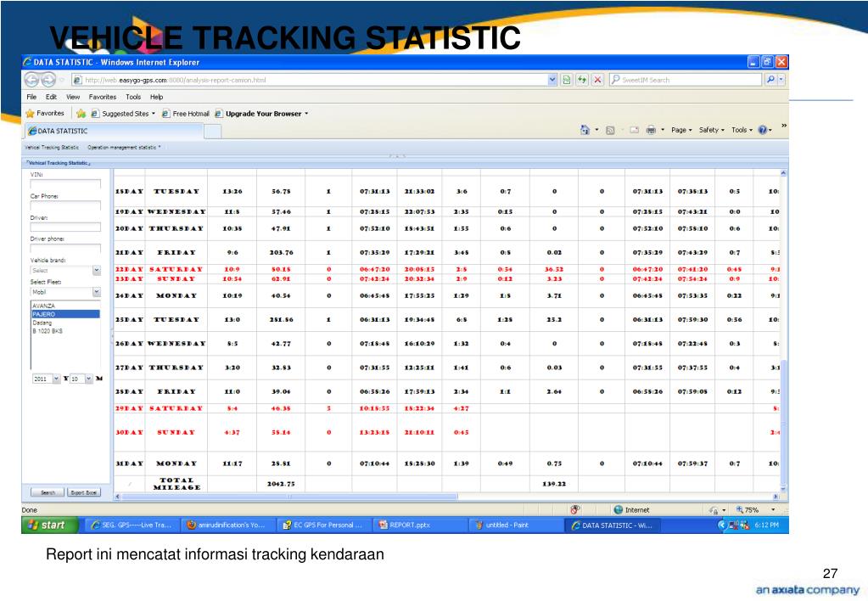Click the RSS feeds icon

click(x=610, y=130)
